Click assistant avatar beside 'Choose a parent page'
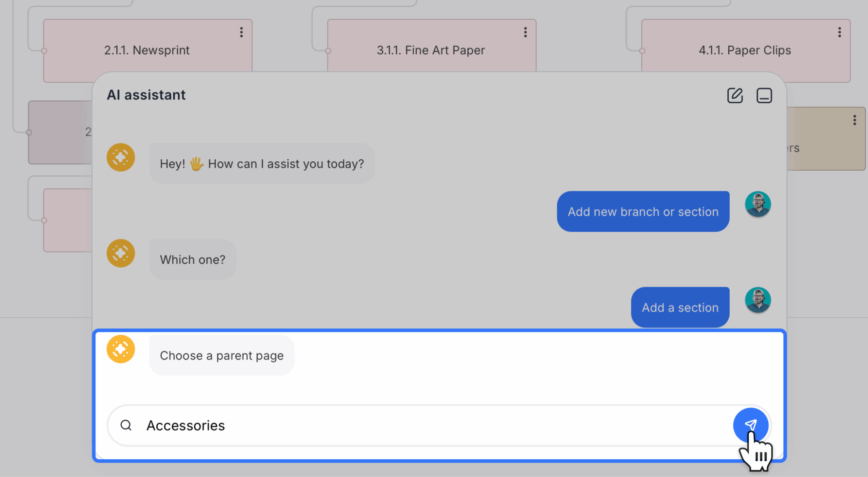Viewport: 868px width, 477px height. pos(121,349)
